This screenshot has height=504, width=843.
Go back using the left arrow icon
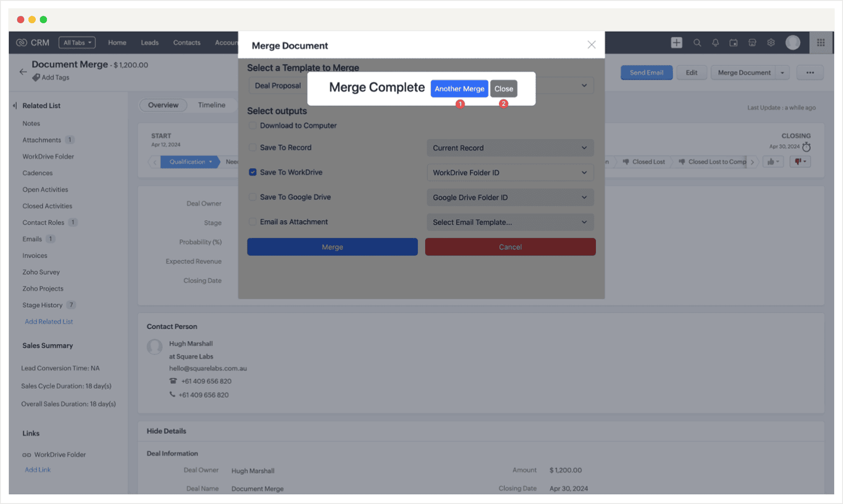tap(23, 72)
